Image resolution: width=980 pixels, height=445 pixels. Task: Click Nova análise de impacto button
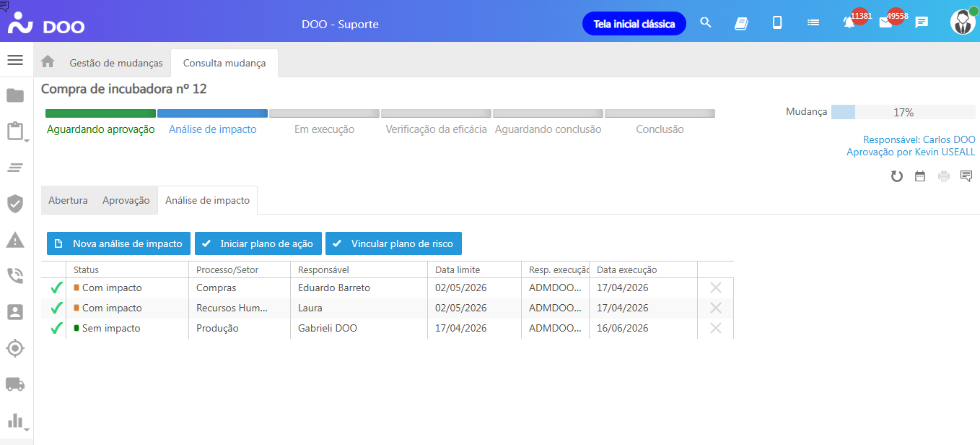tap(118, 243)
